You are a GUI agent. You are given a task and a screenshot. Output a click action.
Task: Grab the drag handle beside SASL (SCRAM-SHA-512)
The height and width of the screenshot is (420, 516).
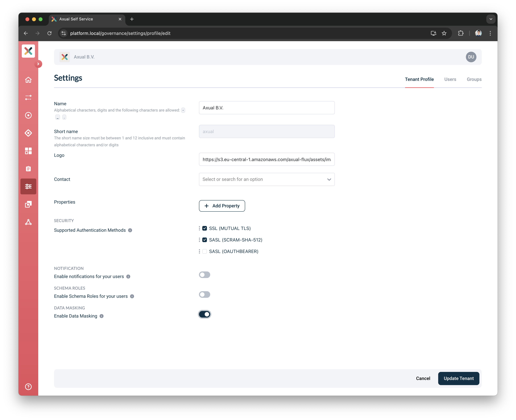pos(199,240)
